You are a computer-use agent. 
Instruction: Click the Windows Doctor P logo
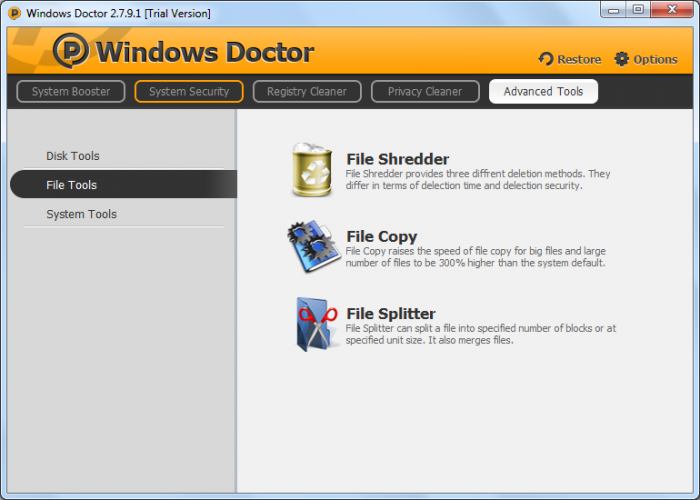[71, 50]
